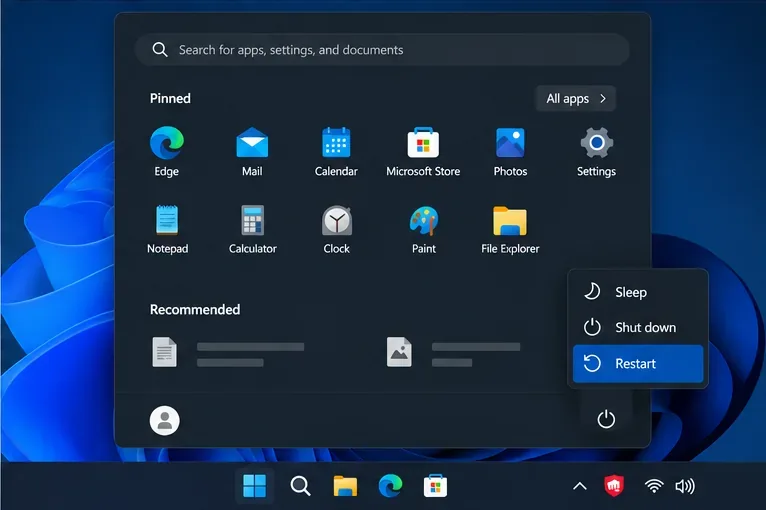Launch the Mail app
This screenshot has width=766, height=510.
coord(252,152)
